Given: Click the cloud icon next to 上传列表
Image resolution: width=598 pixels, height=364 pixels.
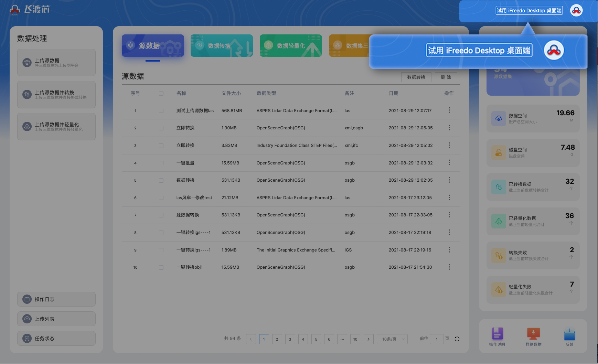Looking at the screenshot, I should point(27,319).
